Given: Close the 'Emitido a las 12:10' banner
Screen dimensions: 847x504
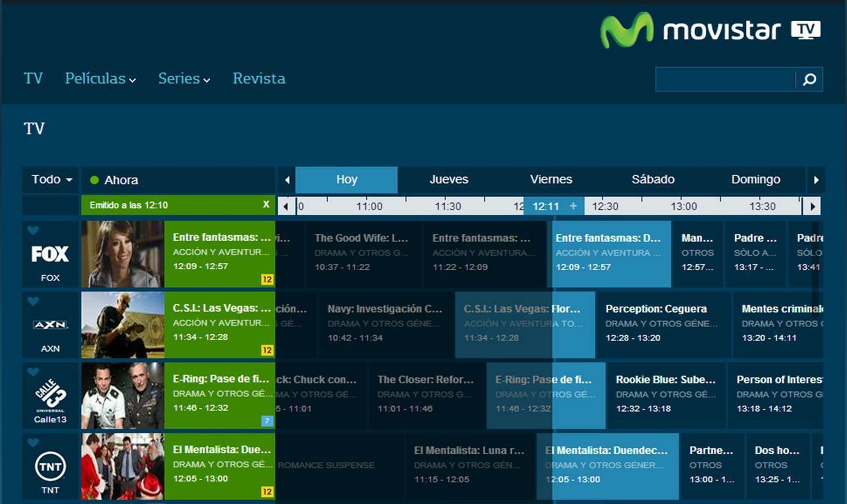Looking at the screenshot, I should pyautogui.click(x=266, y=205).
